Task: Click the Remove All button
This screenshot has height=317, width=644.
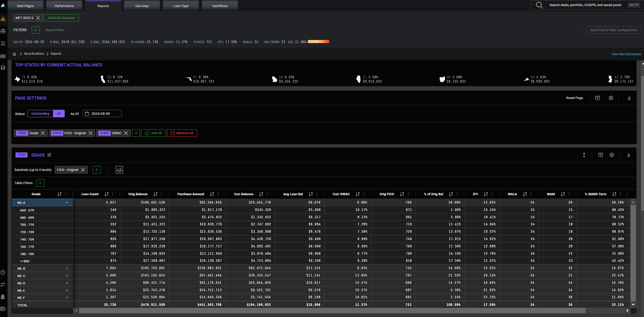Action: (182, 133)
